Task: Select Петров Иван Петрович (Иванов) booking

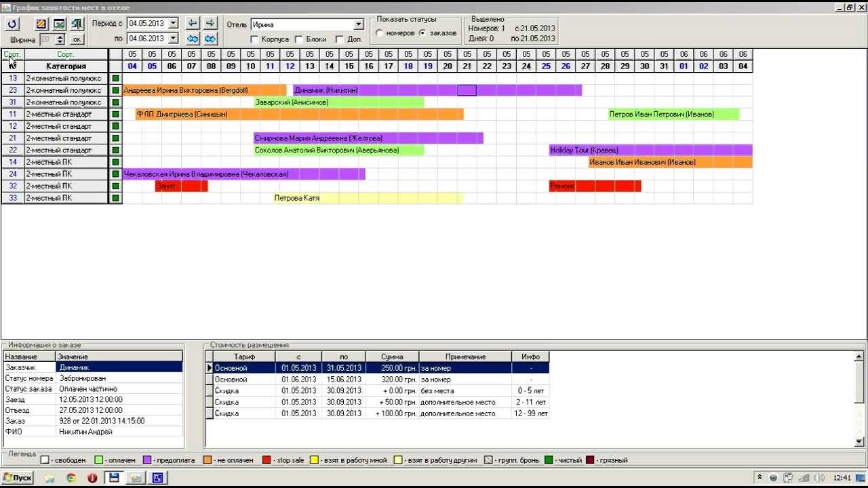Action: 673,115
